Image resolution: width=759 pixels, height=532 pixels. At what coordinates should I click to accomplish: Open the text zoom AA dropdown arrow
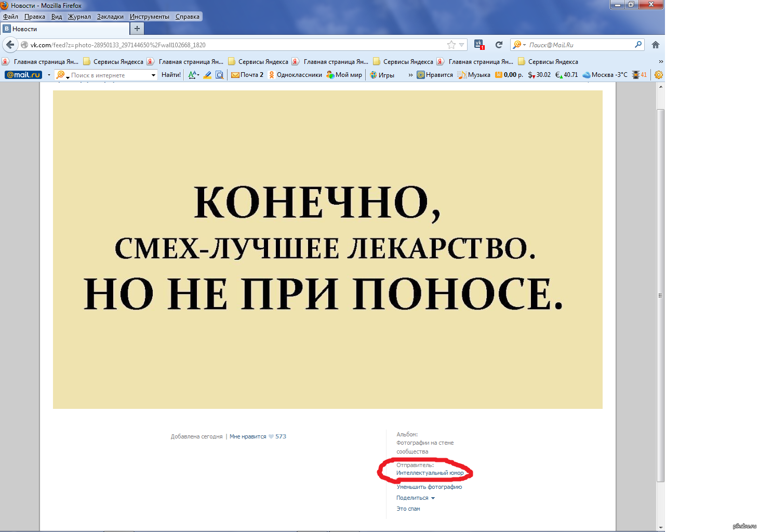point(198,75)
